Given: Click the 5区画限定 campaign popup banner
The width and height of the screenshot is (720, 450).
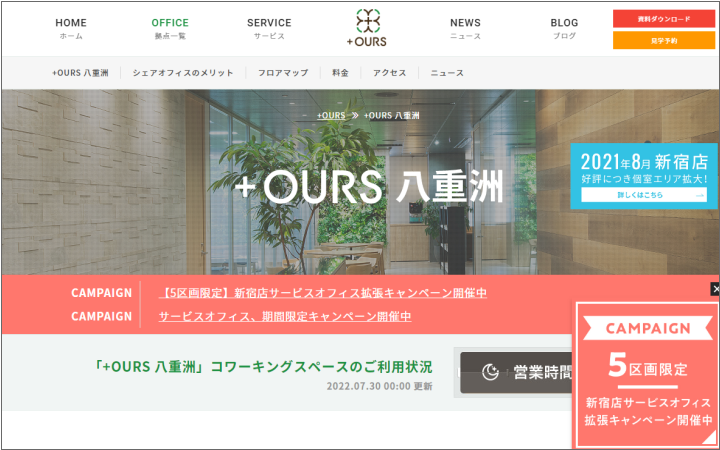Looking at the screenshot, I should (x=648, y=376).
